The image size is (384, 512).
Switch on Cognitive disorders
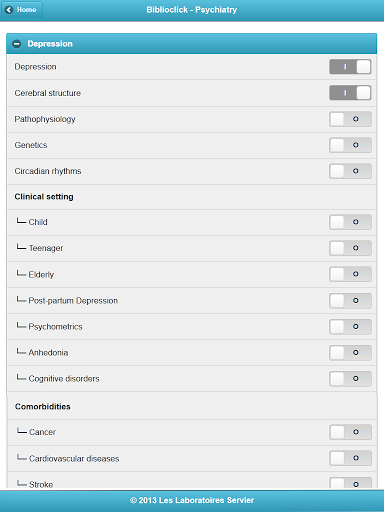coord(350,379)
